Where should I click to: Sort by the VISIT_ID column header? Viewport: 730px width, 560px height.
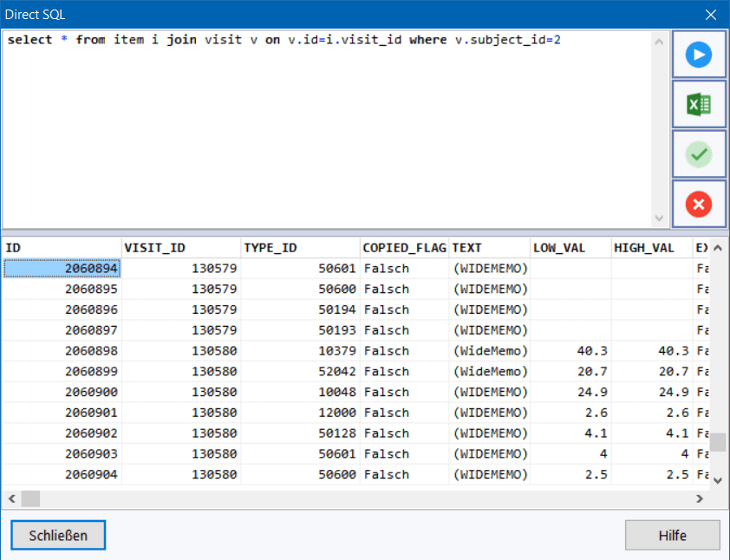pyautogui.click(x=180, y=248)
